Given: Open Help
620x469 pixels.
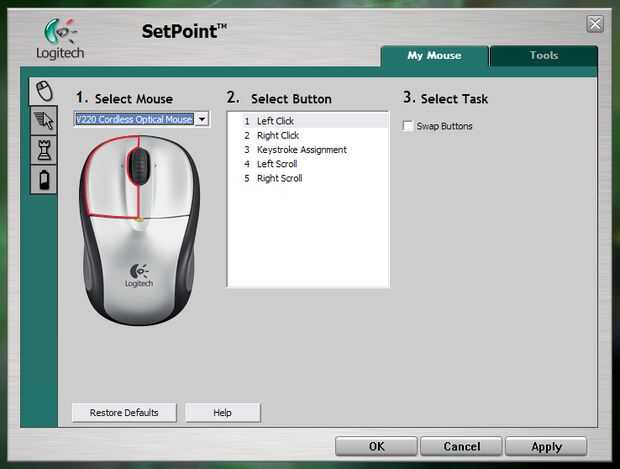Looking at the screenshot, I should click(x=223, y=412).
